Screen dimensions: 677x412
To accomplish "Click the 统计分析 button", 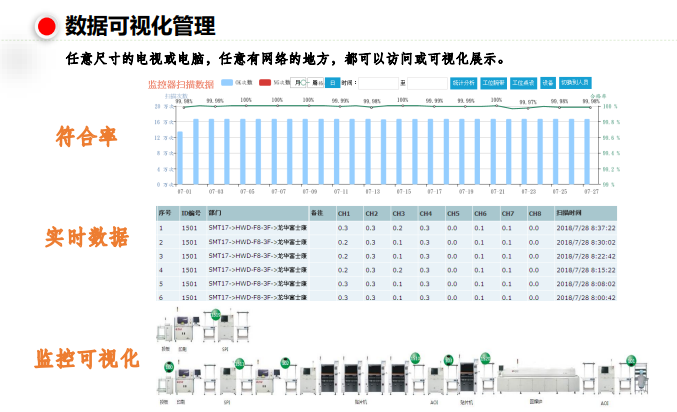I will pos(463,83).
